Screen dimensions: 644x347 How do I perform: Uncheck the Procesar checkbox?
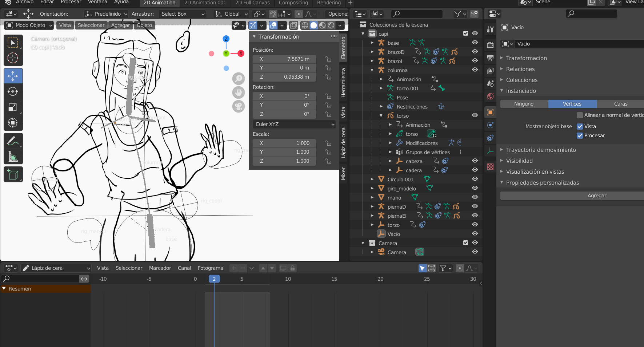click(x=580, y=135)
